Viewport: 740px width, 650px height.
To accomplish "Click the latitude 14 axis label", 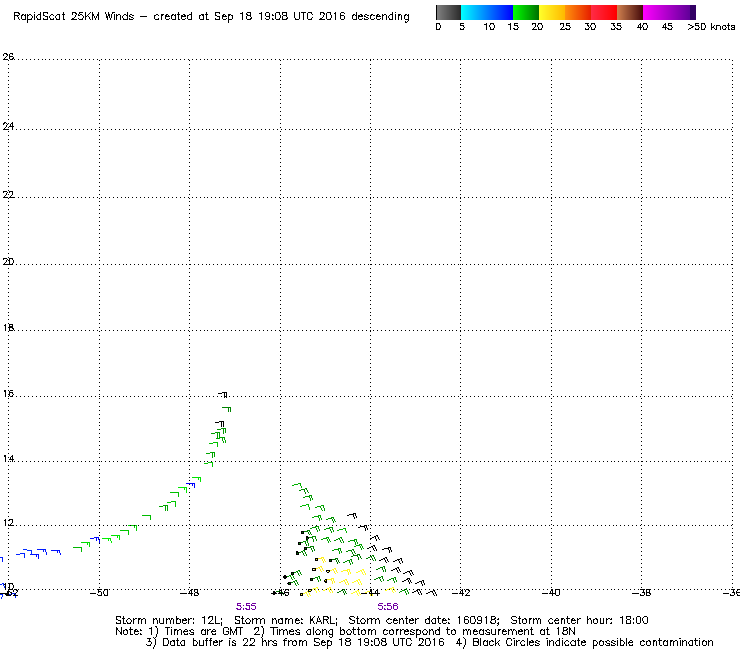I will click(8, 458).
